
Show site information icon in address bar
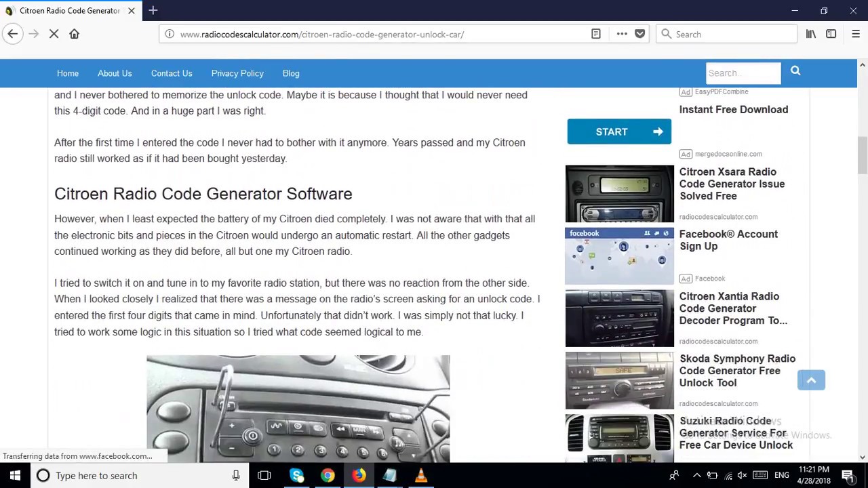pyautogui.click(x=170, y=34)
